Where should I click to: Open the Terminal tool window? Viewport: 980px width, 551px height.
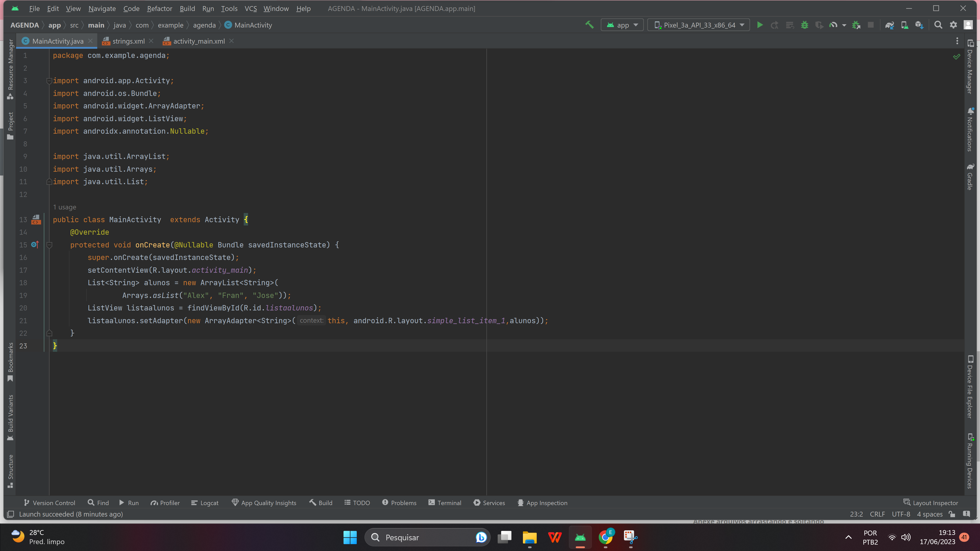coord(445,503)
